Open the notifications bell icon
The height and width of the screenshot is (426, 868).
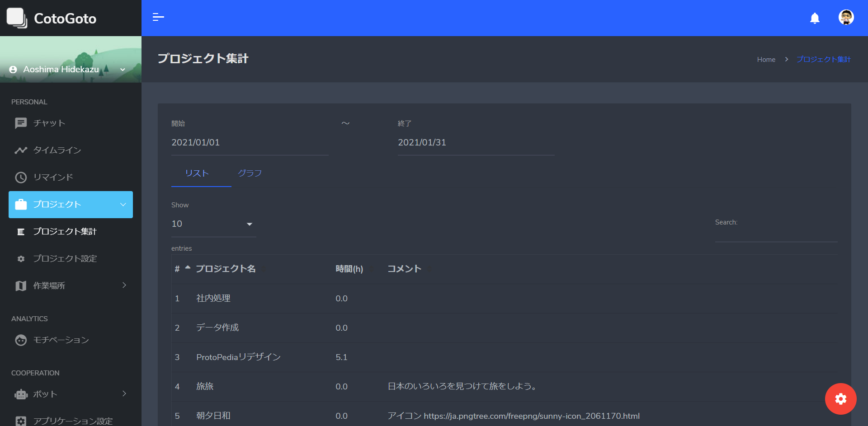[815, 18]
